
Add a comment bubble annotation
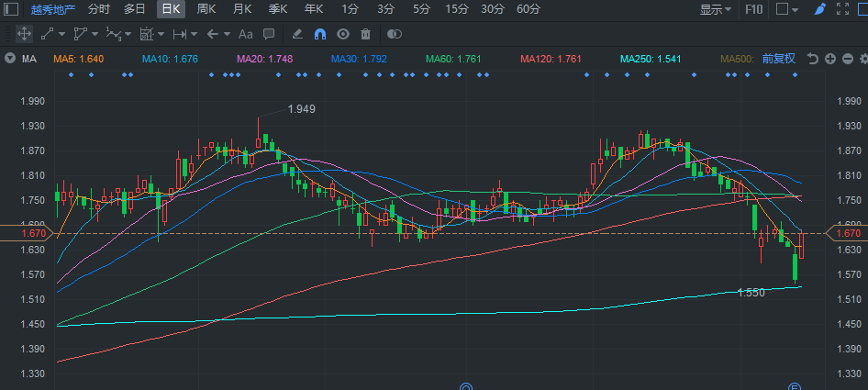pos(269,34)
